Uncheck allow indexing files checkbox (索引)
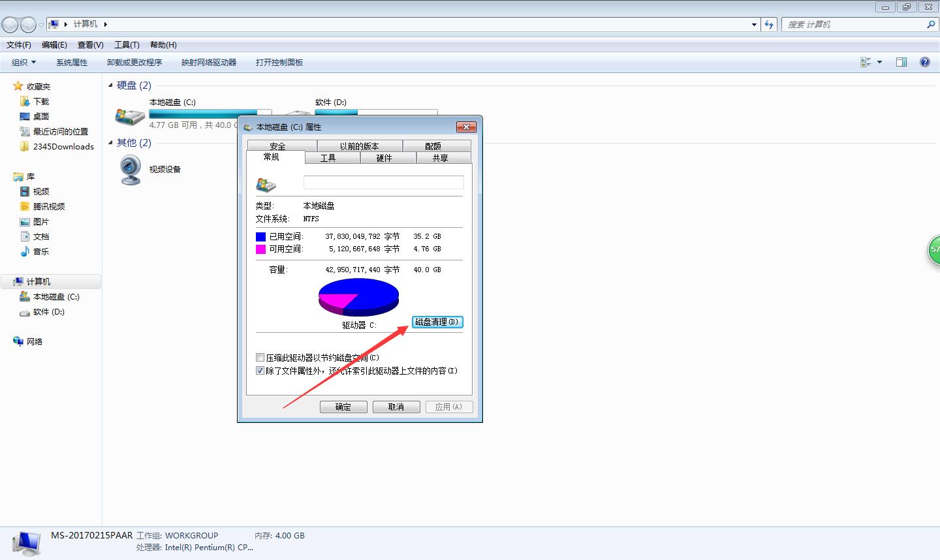Viewport: 940px width, 560px height. [x=260, y=371]
